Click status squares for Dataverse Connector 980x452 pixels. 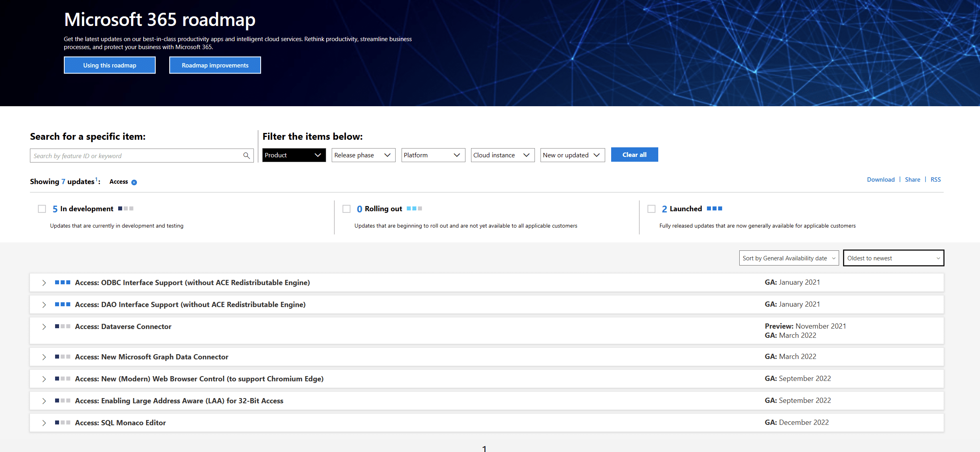[x=63, y=326]
